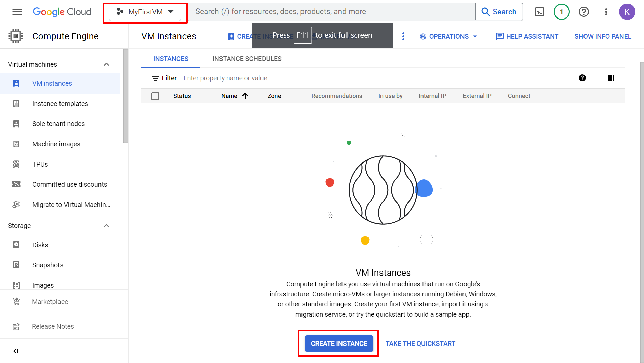644x363 pixels.
Task: Click the Machine images icon
Action: [16, 144]
